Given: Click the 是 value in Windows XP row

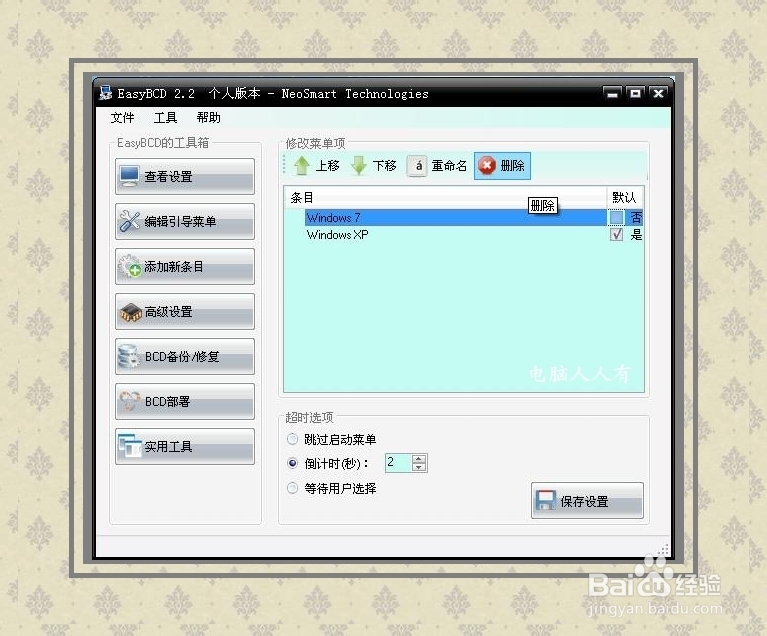Looking at the screenshot, I should pos(635,234).
